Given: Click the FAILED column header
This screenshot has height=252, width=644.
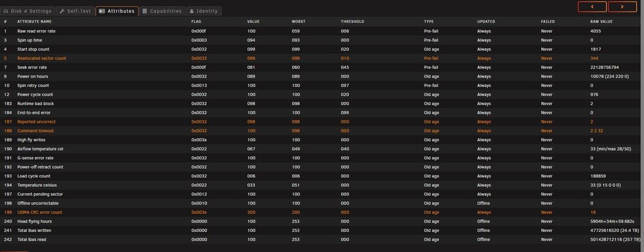Looking at the screenshot, I should [x=548, y=21].
